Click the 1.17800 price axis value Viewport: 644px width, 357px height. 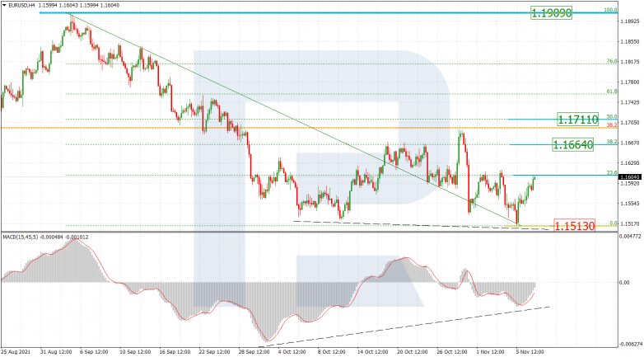coord(631,82)
